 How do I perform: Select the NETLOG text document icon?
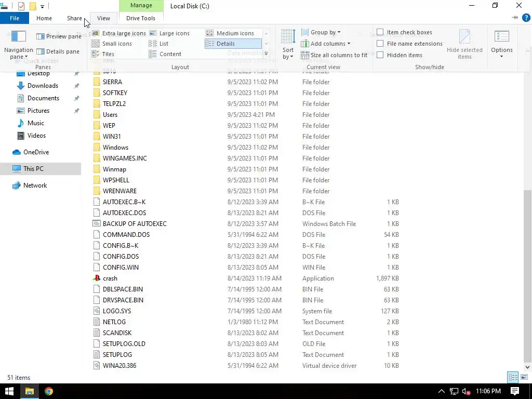tap(97, 322)
